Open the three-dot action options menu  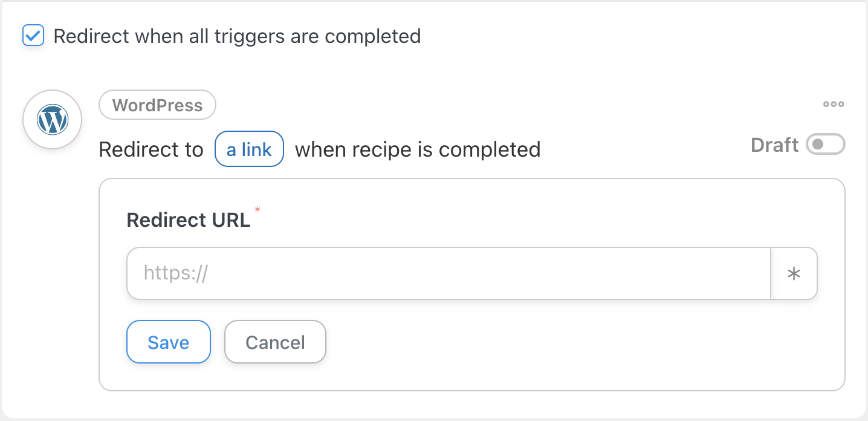834,105
